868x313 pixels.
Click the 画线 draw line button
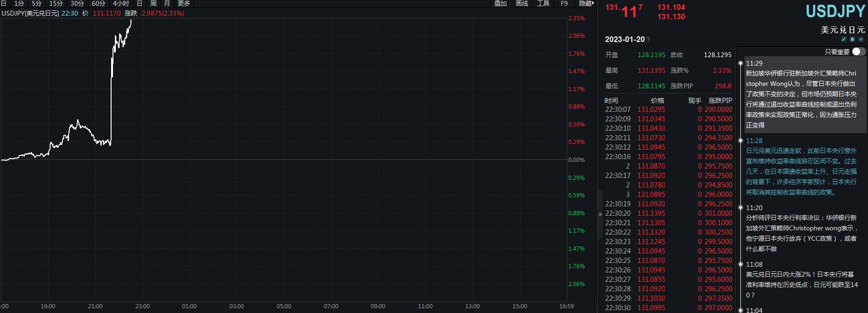[522, 3]
